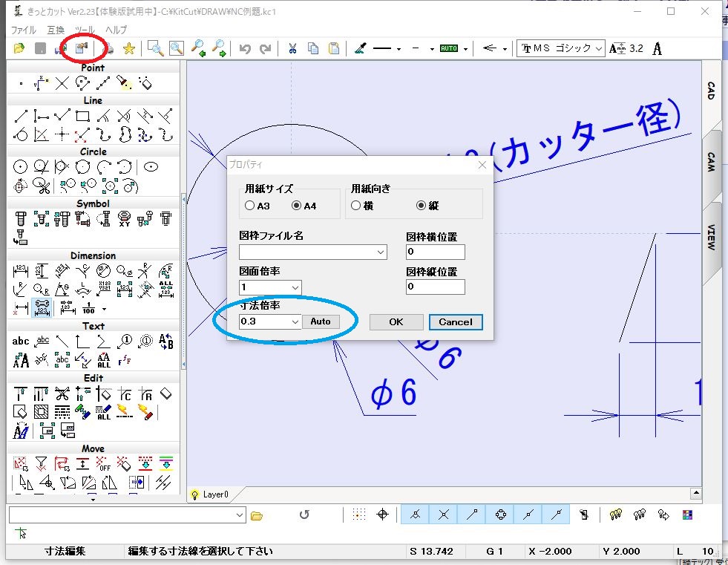Click the 図枠横位置 input field
The width and height of the screenshot is (728, 565).
(x=435, y=252)
